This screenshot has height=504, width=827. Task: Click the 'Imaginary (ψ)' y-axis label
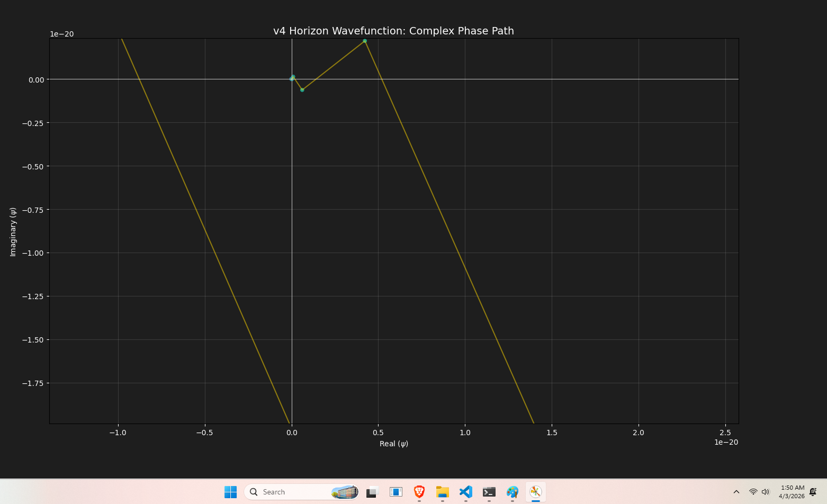(x=13, y=232)
